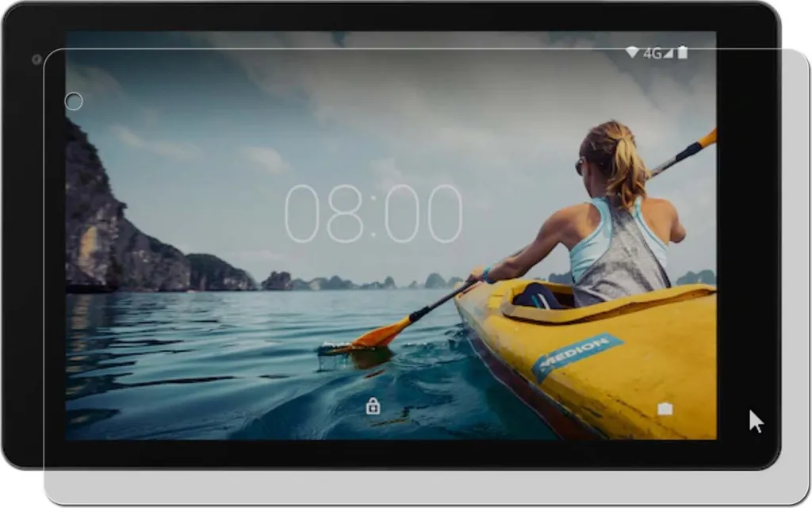Screen dimensions: 812x508
Task: Tap the 08:00 lock screen clock
Action: 373,213
